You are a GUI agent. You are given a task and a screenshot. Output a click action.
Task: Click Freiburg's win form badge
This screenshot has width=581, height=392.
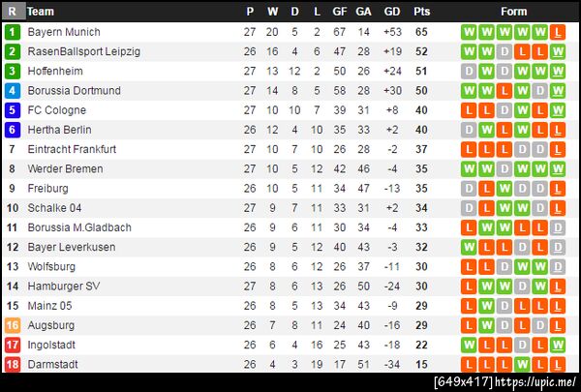[x=504, y=188]
